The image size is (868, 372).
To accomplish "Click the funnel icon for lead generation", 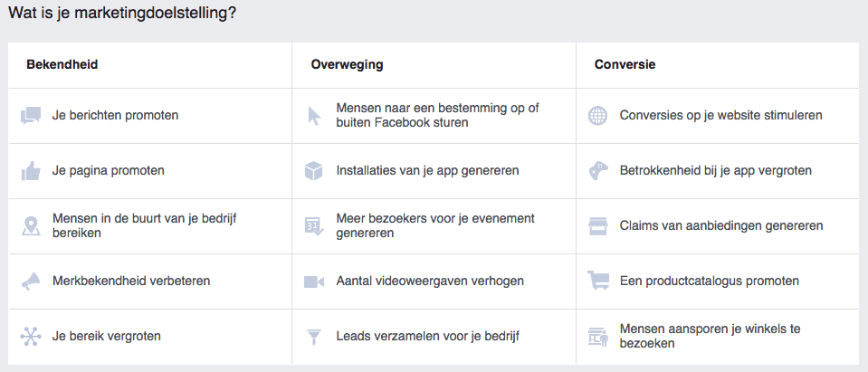I will click(x=314, y=337).
